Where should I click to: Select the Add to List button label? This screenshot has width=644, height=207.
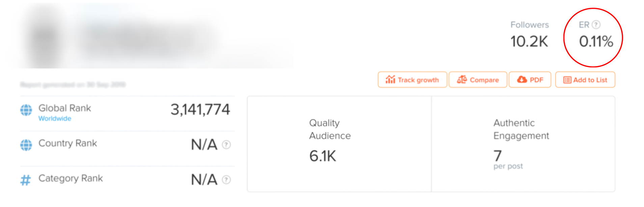pyautogui.click(x=590, y=80)
